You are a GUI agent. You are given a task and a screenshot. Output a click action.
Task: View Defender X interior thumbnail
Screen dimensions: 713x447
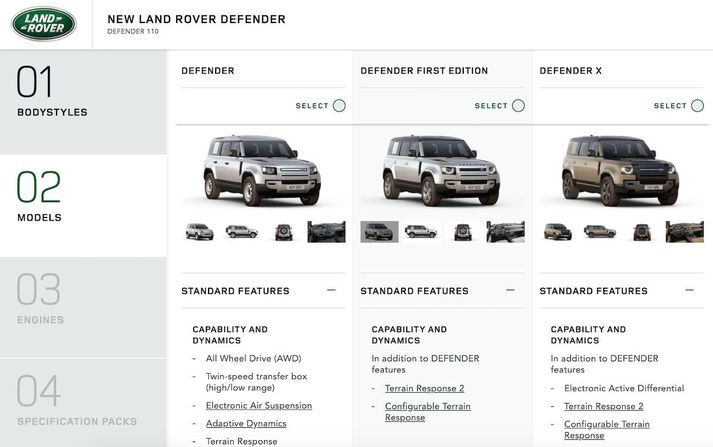click(x=685, y=232)
